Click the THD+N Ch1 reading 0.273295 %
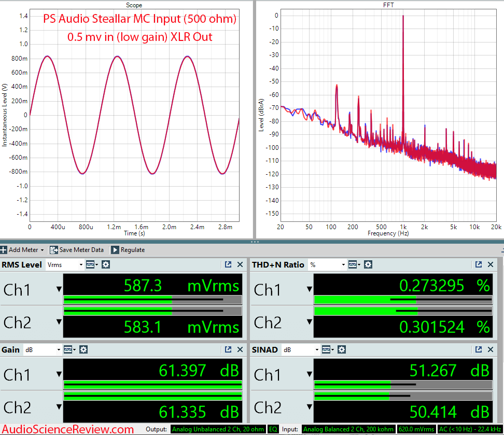 [444, 286]
